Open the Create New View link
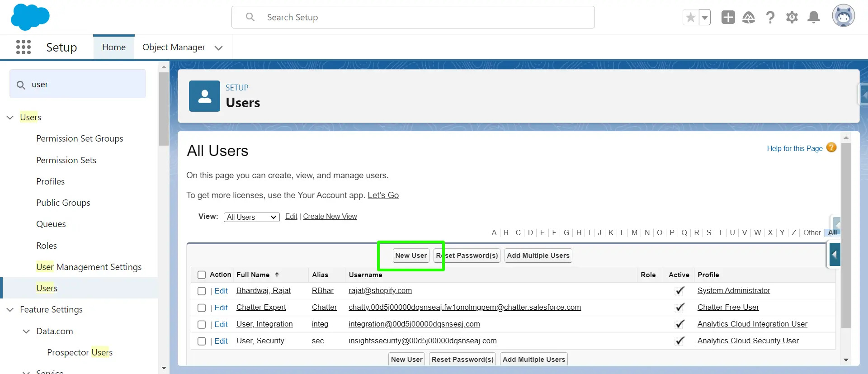This screenshot has height=374, width=868. [x=330, y=216]
